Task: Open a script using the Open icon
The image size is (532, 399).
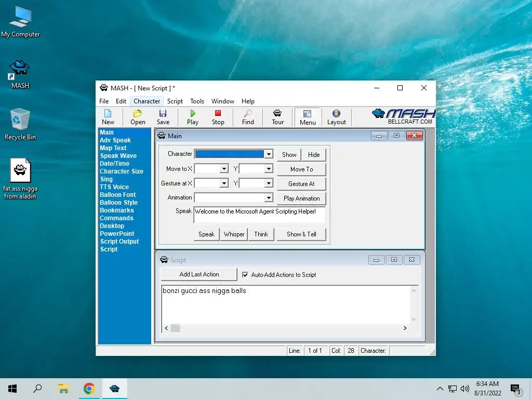Action: tap(138, 117)
